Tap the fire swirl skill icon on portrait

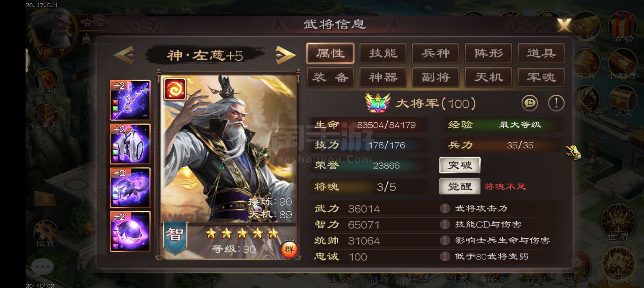(x=175, y=89)
